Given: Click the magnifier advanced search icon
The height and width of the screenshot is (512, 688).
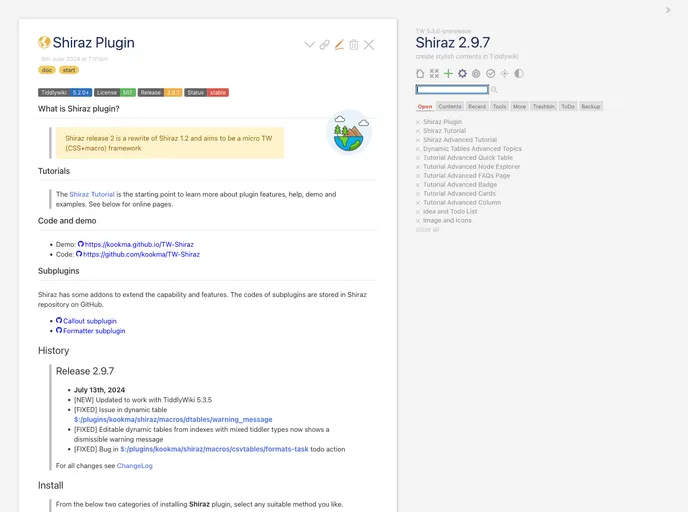Looking at the screenshot, I should click(x=494, y=90).
